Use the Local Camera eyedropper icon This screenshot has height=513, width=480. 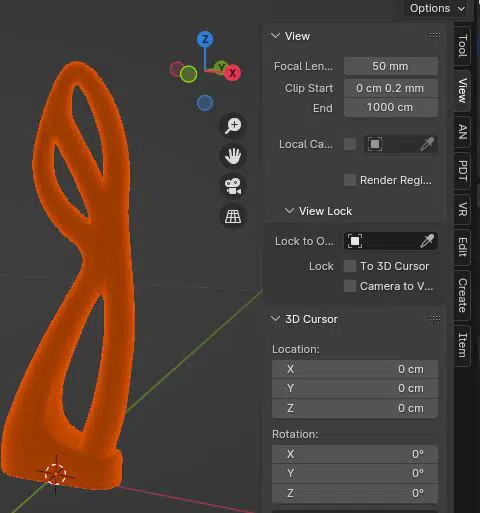tap(427, 144)
